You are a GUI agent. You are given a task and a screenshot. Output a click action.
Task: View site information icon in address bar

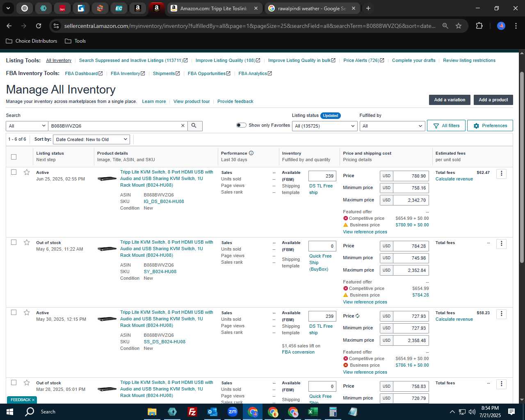[x=56, y=26]
